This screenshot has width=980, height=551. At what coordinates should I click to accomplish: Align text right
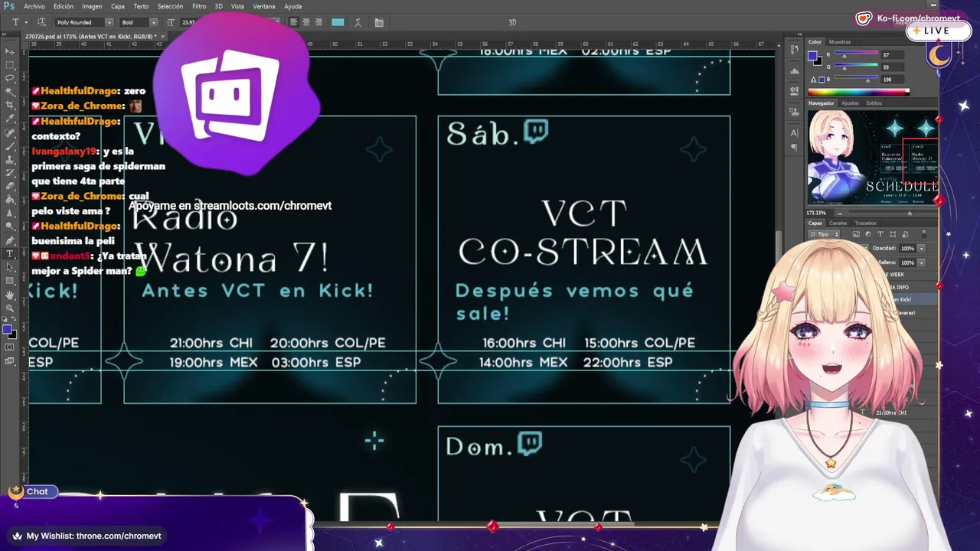coord(318,22)
